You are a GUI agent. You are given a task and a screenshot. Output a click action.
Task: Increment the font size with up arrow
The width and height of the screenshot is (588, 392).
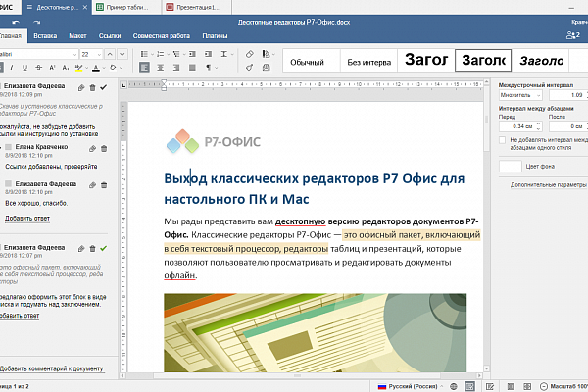coord(110,54)
